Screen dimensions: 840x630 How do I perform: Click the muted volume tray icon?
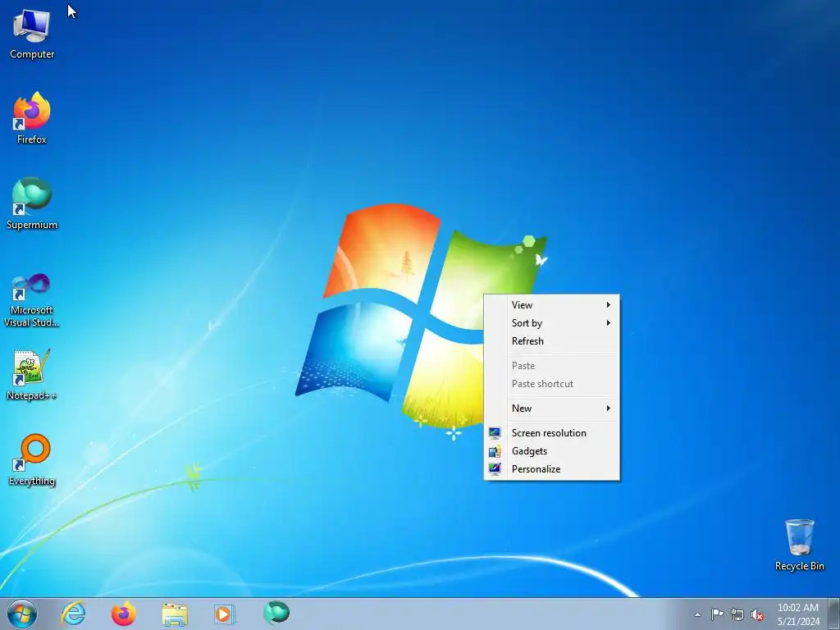tap(757, 615)
